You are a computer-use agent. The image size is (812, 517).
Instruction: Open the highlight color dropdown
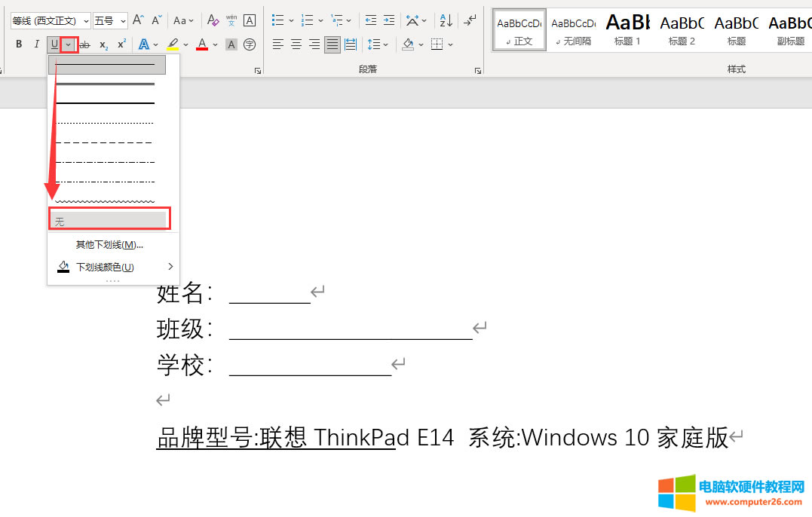tap(185, 44)
